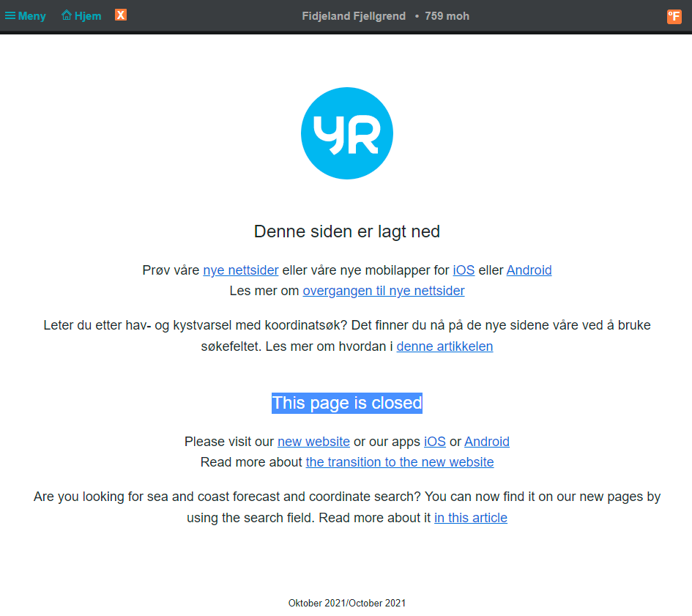This screenshot has height=616, width=692.
Task: Open the Meny hamburger menu
Action: coord(25,16)
